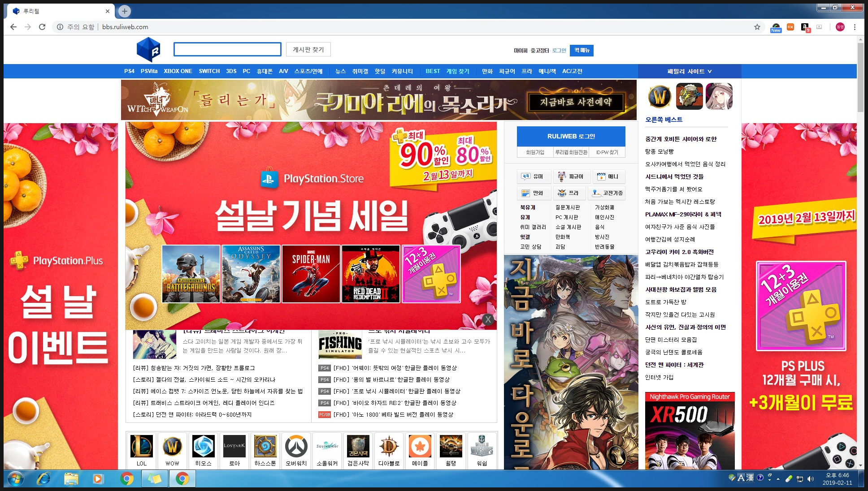The image size is (868, 491).
Task: Bookmark page with star icon
Action: pos(757,27)
